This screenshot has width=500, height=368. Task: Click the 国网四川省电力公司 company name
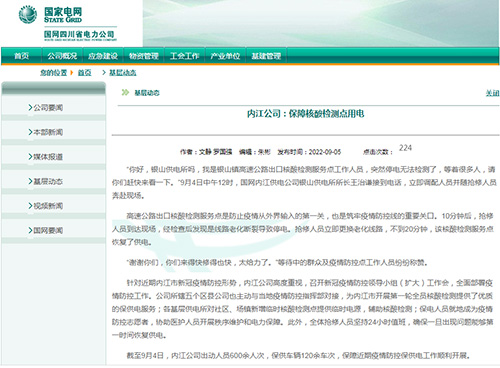point(79,34)
